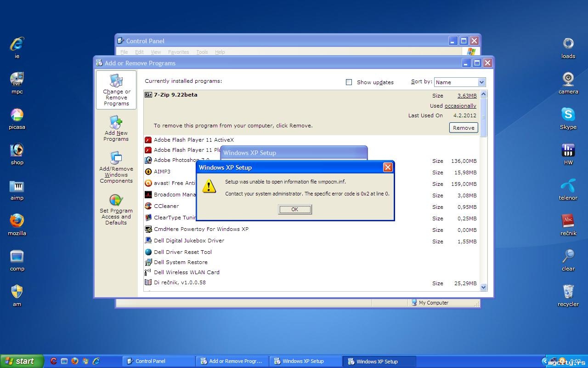Launch Firefox from the quick launch bar
Viewport: 588px width, 368px height.
click(75, 361)
